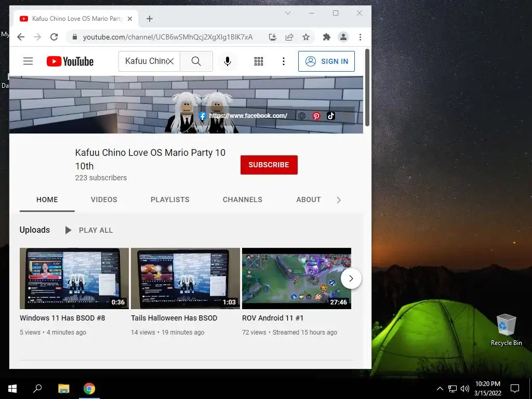Open Facebook link on channel banner

click(x=243, y=116)
